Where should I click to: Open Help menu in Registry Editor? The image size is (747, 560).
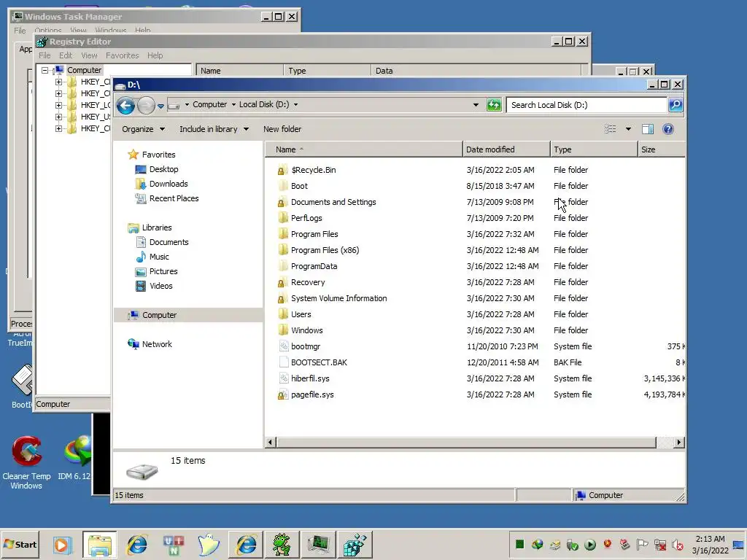pyautogui.click(x=155, y=55)
